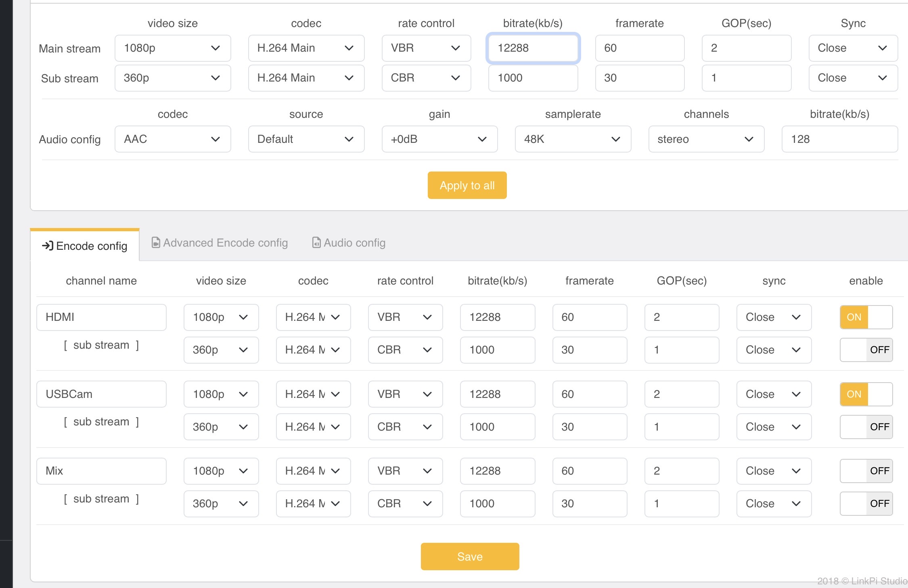
Task: Click the Advanced Encode config file icon
Action: pos(156,243)
